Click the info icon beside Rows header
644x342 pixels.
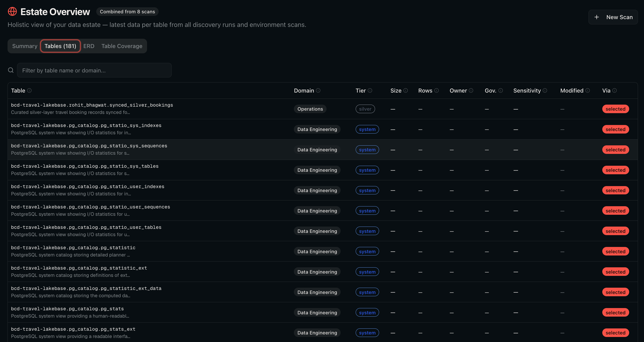437,91
